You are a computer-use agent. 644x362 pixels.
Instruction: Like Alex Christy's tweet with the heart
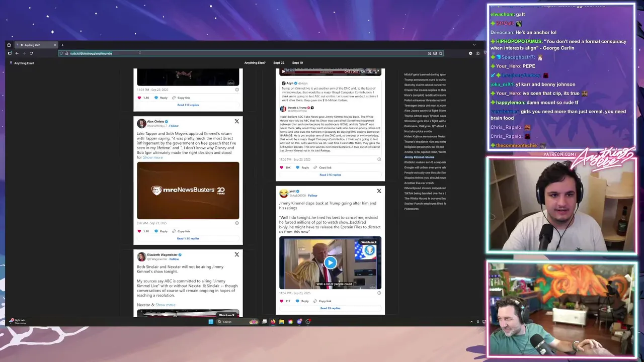click(x=139, y=231)
